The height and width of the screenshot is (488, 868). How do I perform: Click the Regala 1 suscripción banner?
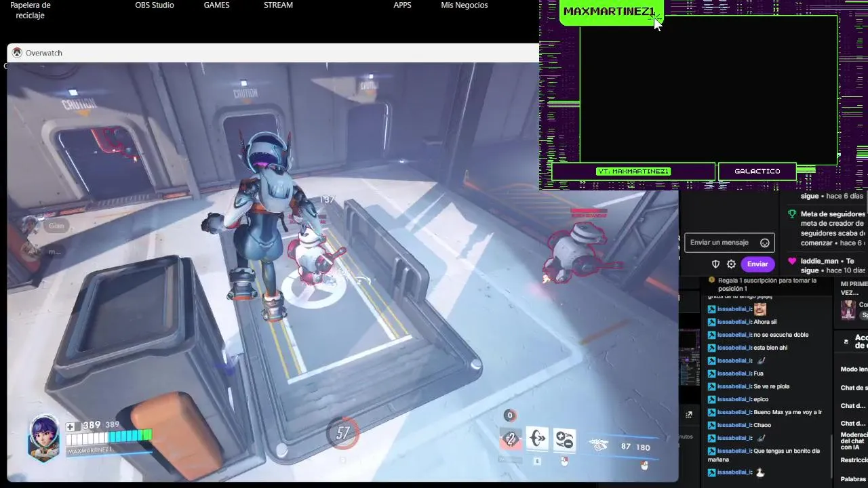click(766, 285)
